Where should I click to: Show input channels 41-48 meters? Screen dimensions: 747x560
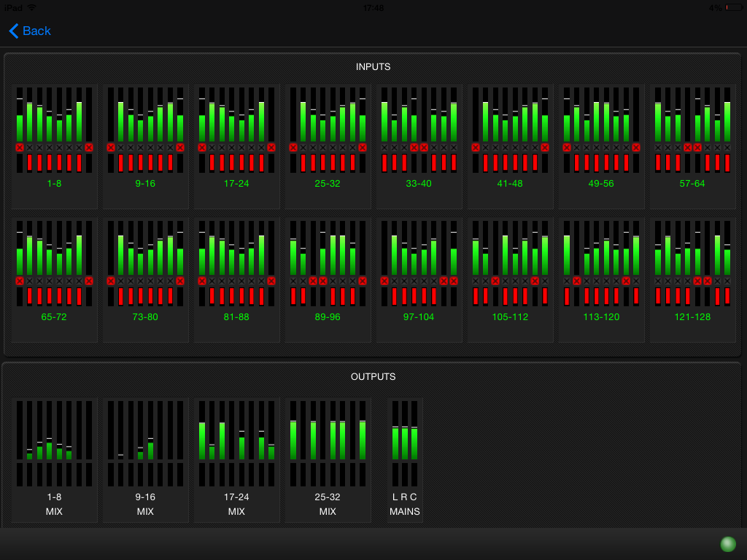click(x=510, y=146)
